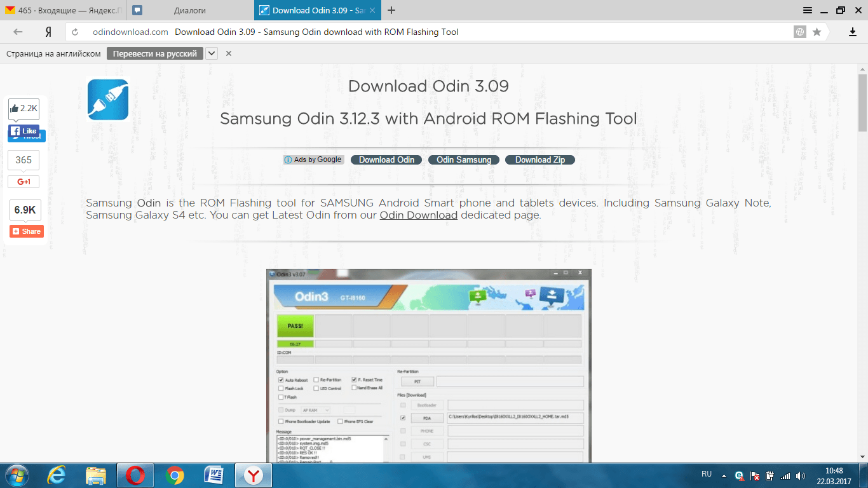Dismiss the translation bar
This screenshot has height=488, width=868.
point(229,54)
